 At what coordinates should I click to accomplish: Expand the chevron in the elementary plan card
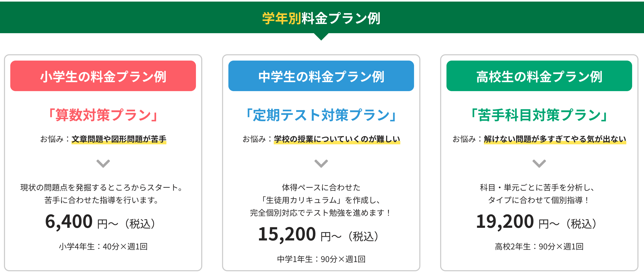pyautogui.click(x=103, y=164)
